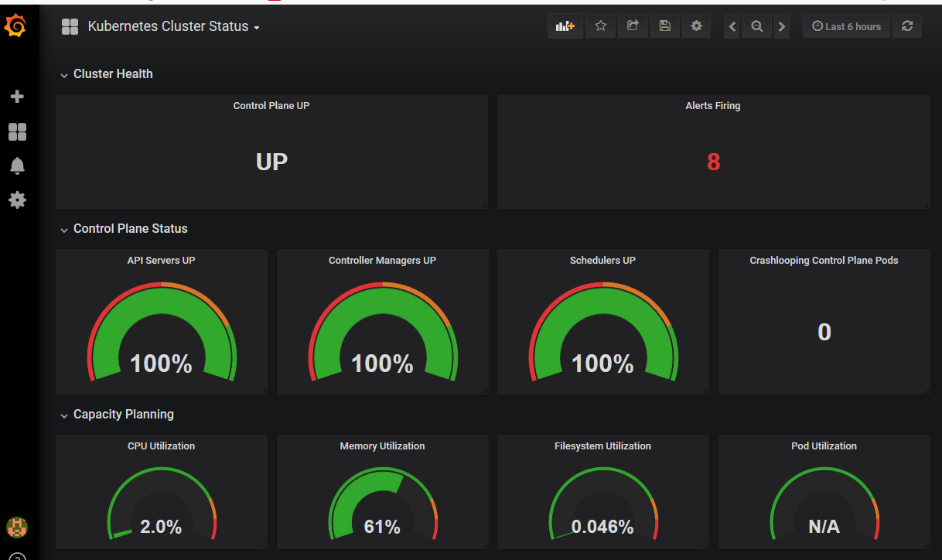Star this dashboard as favorite
942x560 pixels.
(x=600, y=26)
